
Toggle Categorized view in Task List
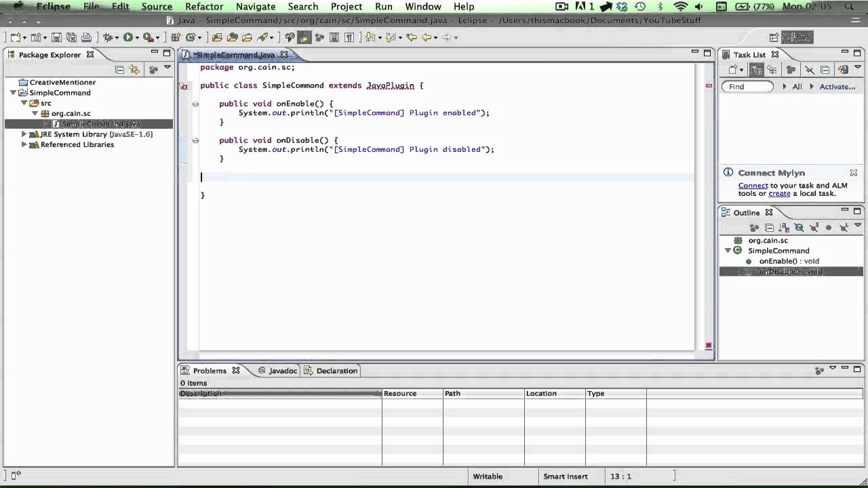pos(757,69)
